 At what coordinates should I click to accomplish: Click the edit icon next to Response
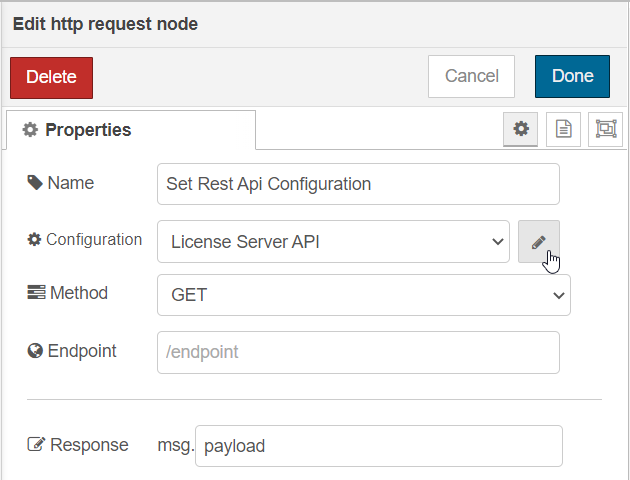[36, 445]
